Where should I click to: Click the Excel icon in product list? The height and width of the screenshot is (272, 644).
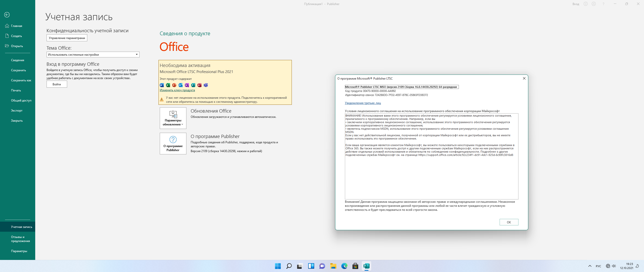click(x=168, y=85)
